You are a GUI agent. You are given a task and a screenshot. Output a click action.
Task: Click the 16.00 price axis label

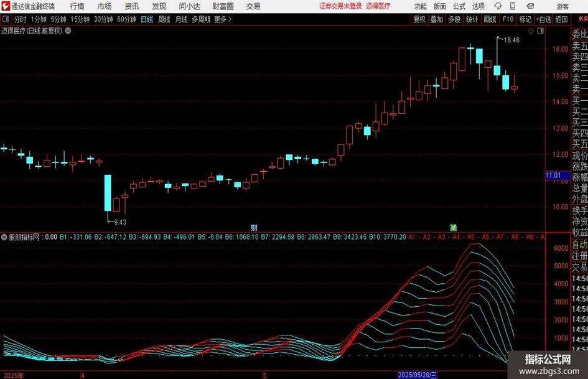click(560, 49)
